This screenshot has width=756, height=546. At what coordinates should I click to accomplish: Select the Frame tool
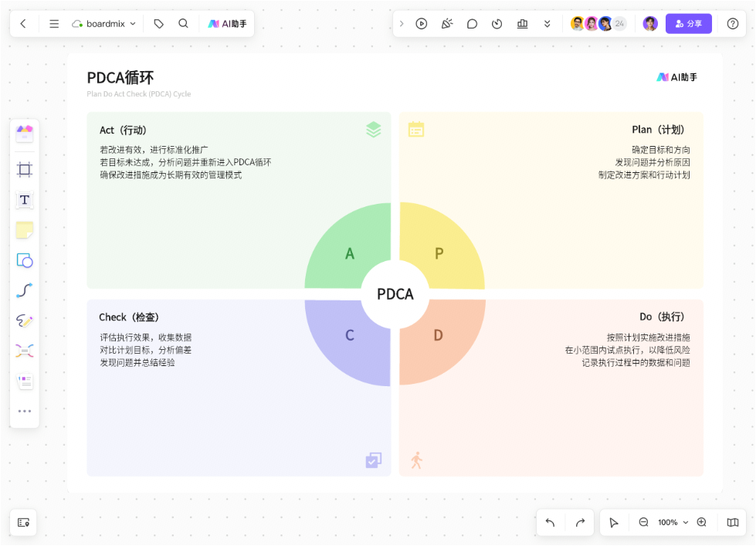click(25, 169)
